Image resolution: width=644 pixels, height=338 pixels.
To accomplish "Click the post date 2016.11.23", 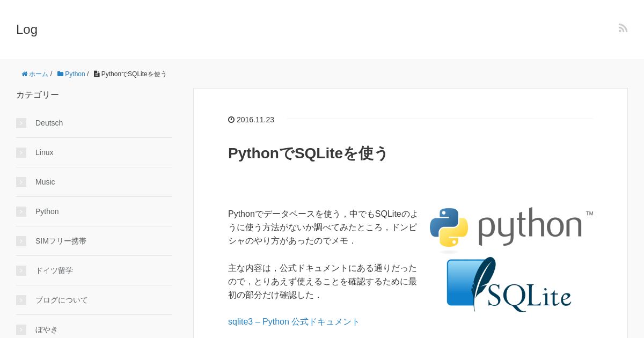I will coord(255,120).
